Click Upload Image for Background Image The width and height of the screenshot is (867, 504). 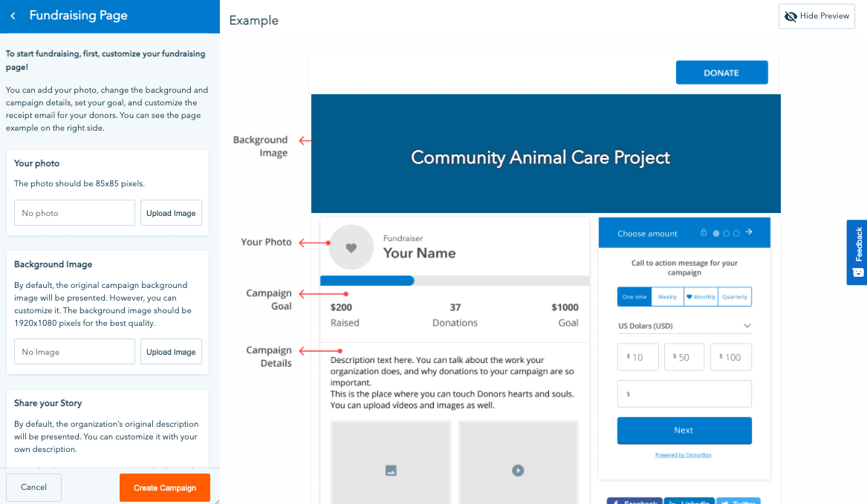pyautogui.click(x=171, y=352)
